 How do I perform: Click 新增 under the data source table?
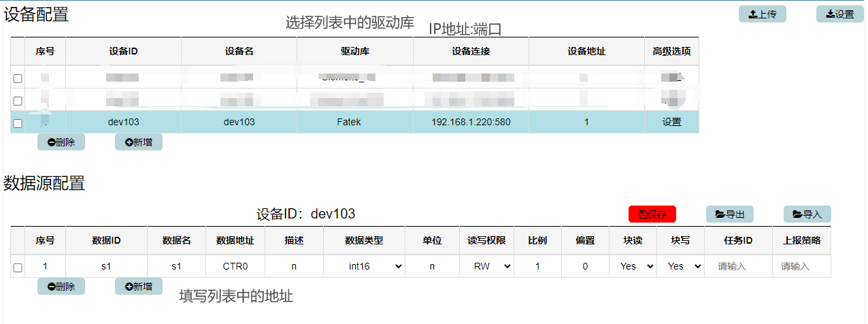point(139,287)
